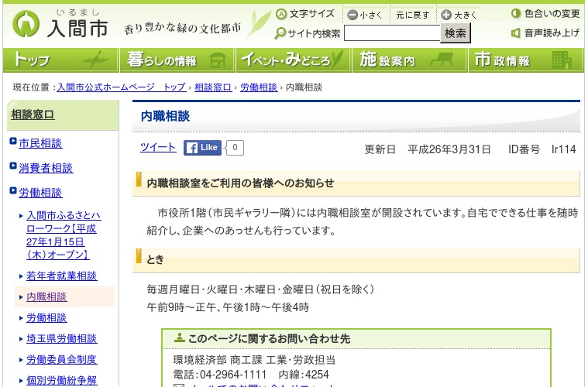
Task: Expand 消費者相談 in the sidebar
Action: 46,168
